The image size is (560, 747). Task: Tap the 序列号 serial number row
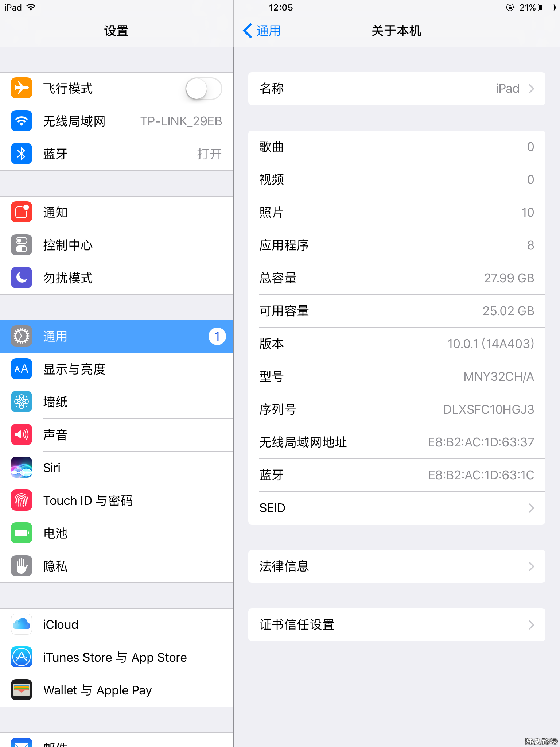pyautogui.click(x=397, y=410)
